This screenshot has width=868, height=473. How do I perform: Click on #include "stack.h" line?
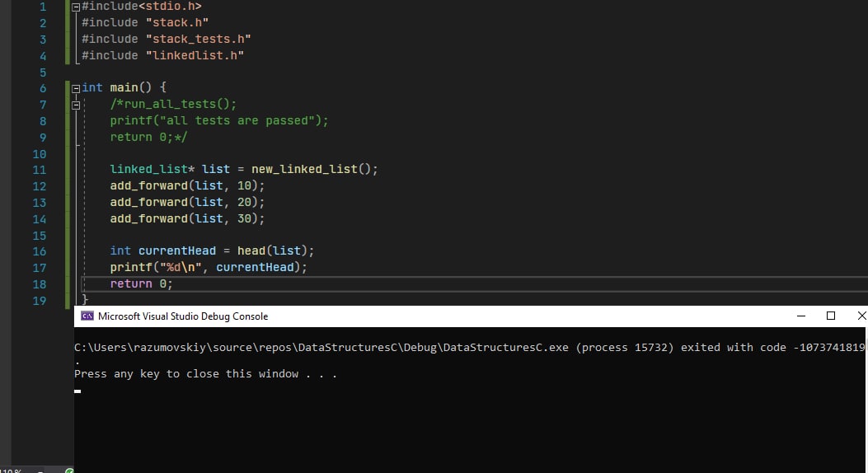(x=145, y=23)
